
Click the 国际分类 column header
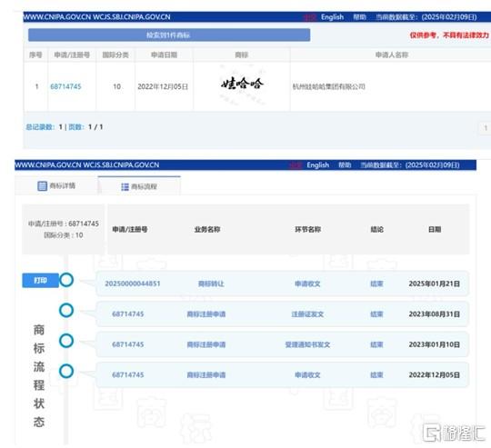point(115,55)
